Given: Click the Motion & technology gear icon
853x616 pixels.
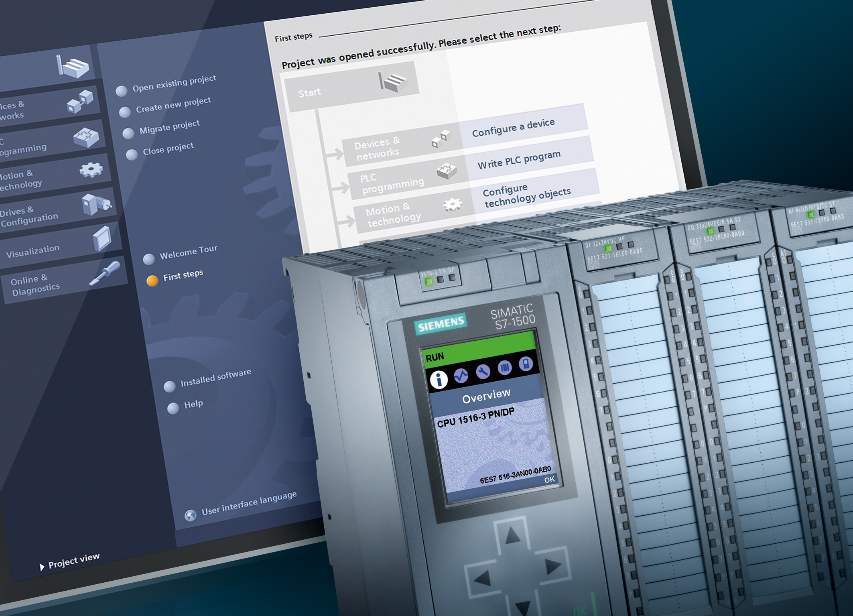Looking at the screenshot, I should tap(91, 170).
